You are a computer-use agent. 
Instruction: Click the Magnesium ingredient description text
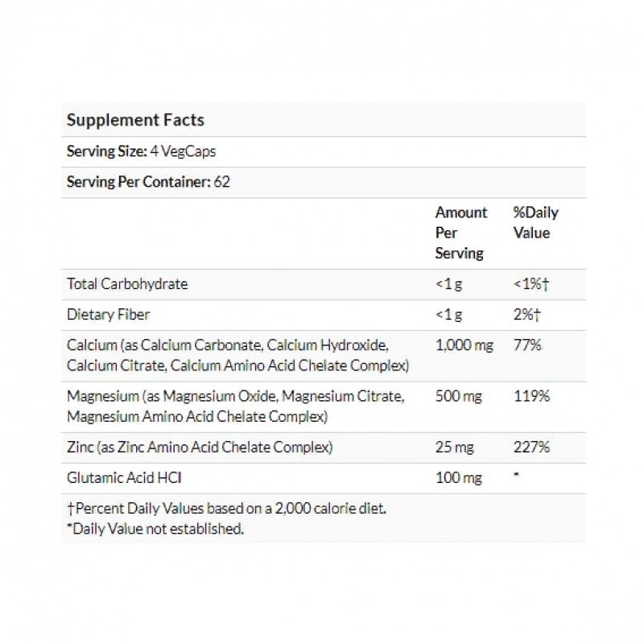tap(235, 406)
